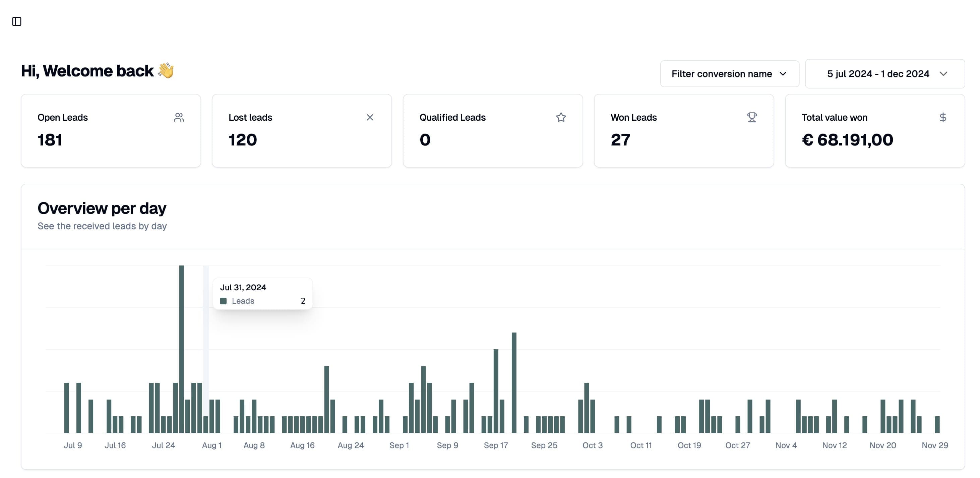Click the dollar icon in Total value won
Screen dimensions: 980x478
click(943, 117)
